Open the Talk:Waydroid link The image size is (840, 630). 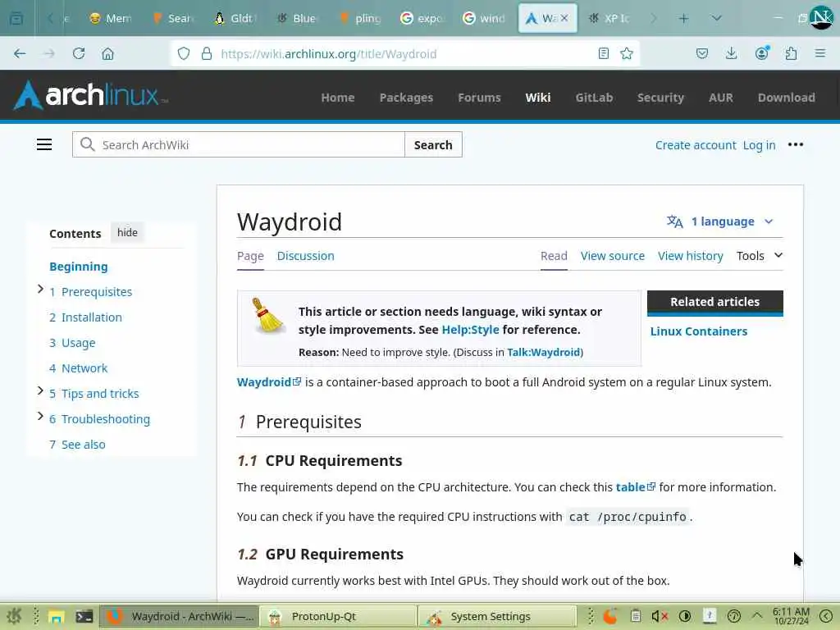[x=543, y=352]
